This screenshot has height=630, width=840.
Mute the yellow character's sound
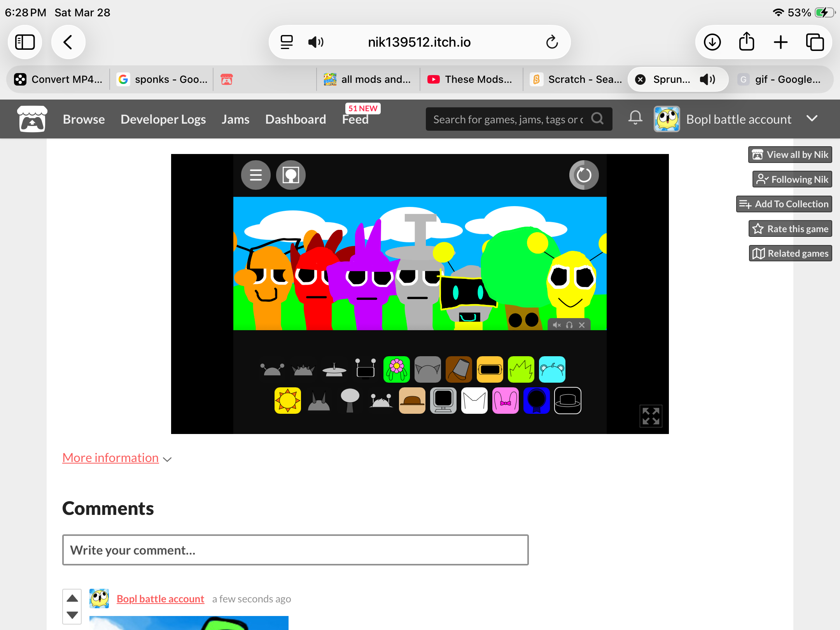click(556, 325)
